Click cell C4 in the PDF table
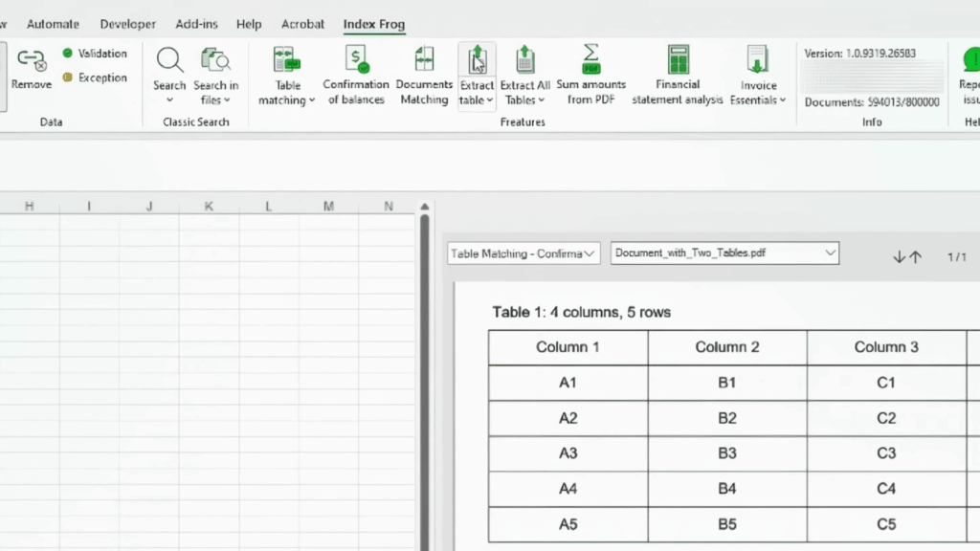The width and height of the screenshot is (980, 551). (886, 489)
